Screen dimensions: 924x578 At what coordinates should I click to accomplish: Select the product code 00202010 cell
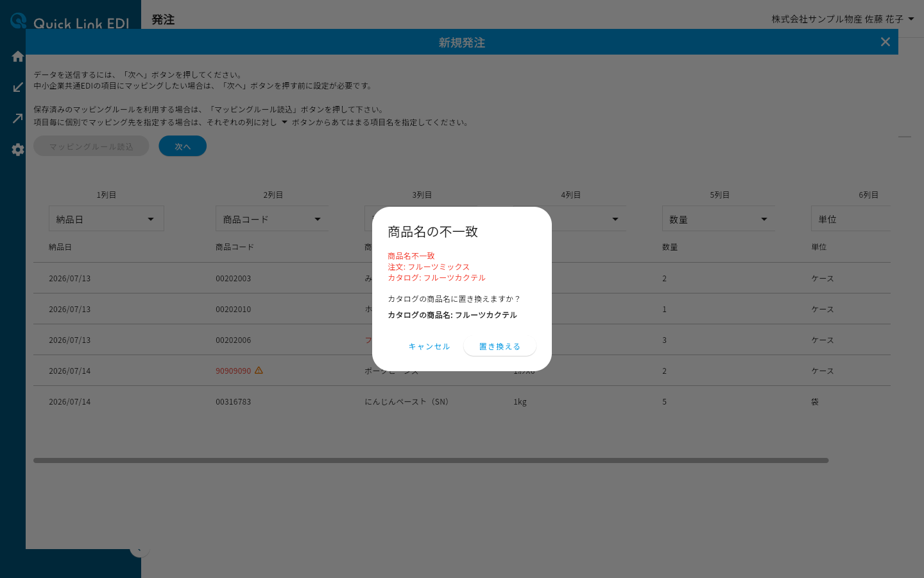(x=234, y=310)
